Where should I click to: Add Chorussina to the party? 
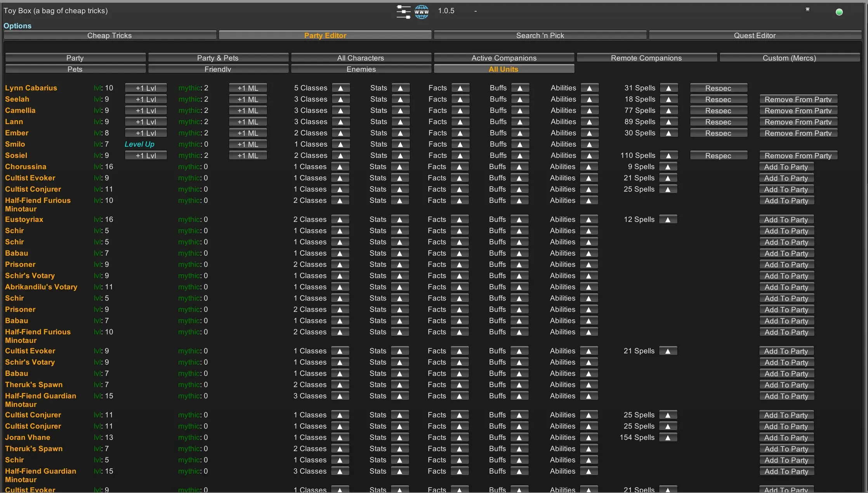(x=786, y=167)
